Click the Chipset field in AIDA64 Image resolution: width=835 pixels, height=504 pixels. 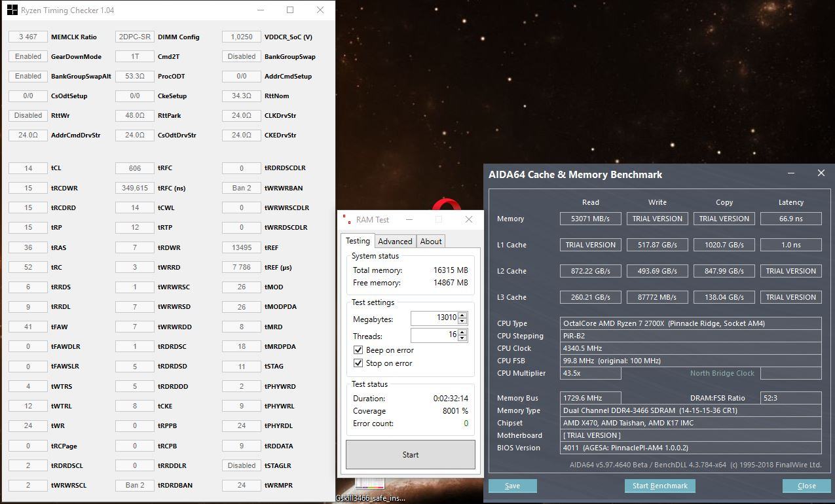click(692, 423)
